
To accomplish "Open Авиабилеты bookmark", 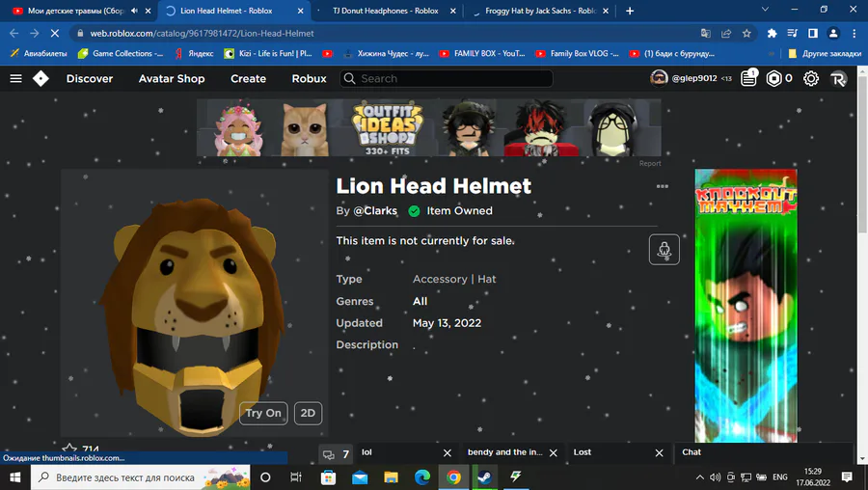I will click(x=39, y=54).
